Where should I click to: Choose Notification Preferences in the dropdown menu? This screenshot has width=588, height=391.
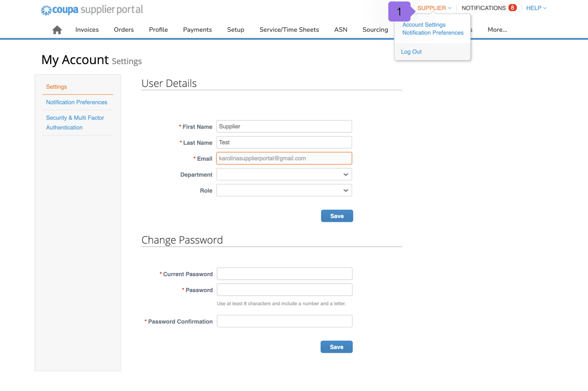pyautogui.click(x=433, y=33)
